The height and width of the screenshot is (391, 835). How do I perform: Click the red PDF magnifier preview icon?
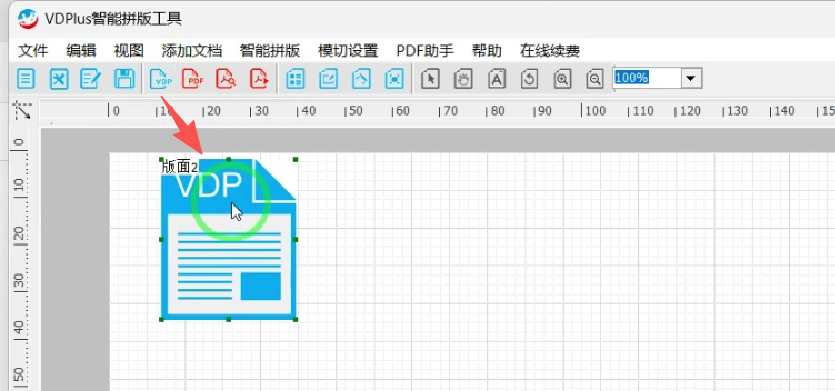[226, 79]
